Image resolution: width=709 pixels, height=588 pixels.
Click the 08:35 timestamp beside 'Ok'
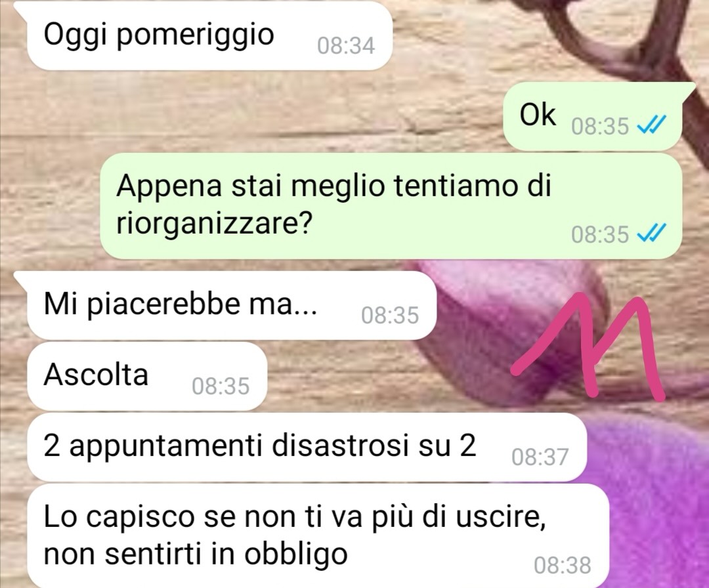(600, 126)
